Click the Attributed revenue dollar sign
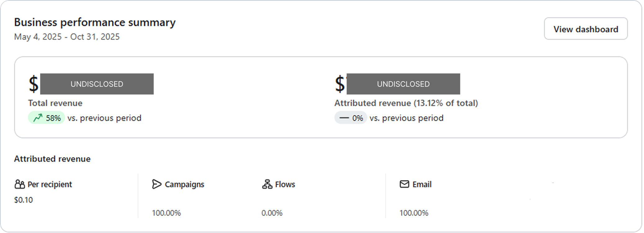 pos(340,84)
